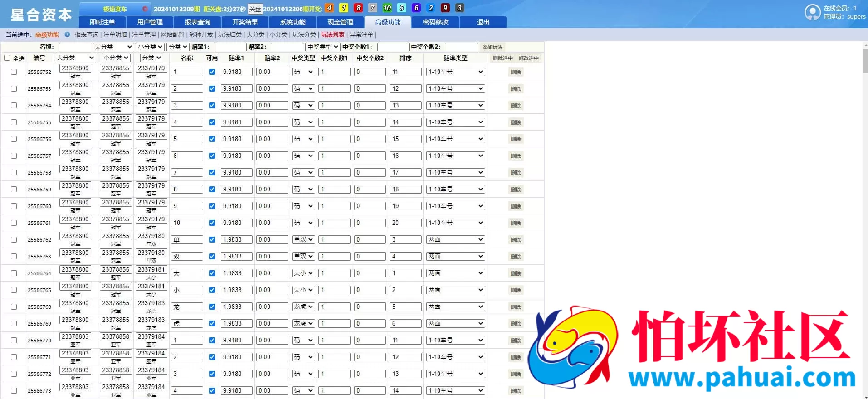Open the 系统功能 main tab

pyautogui.click(x=293, y=22)
